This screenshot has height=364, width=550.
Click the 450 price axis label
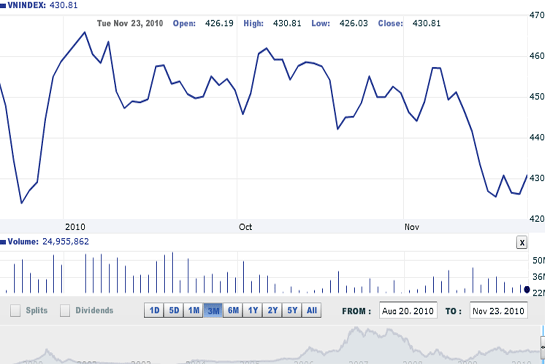[x=537, y=96]
